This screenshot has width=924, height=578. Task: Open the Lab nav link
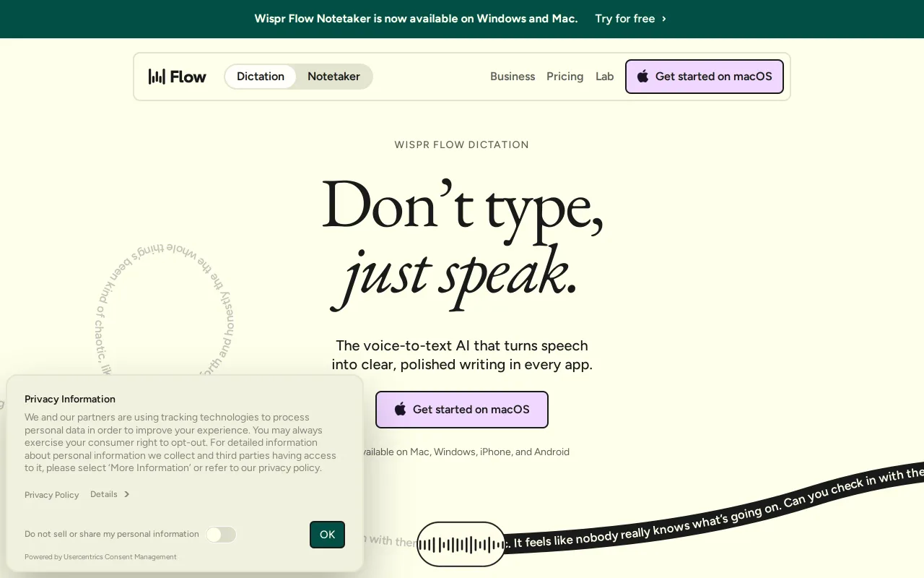pyautogui.click(x=605, y=77)
